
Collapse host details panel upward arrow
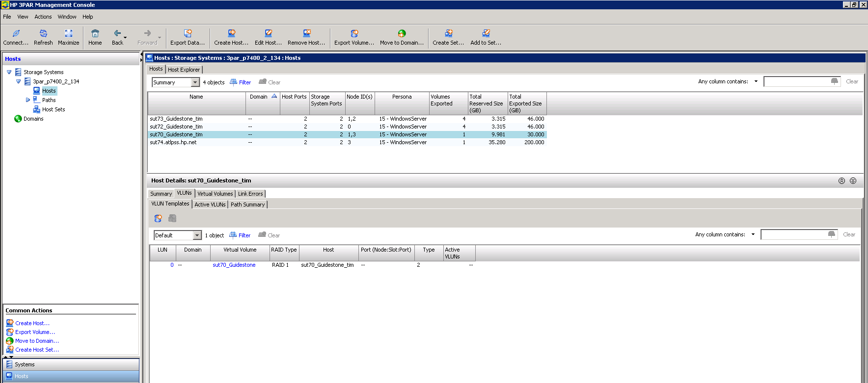(x=841, y=181)
